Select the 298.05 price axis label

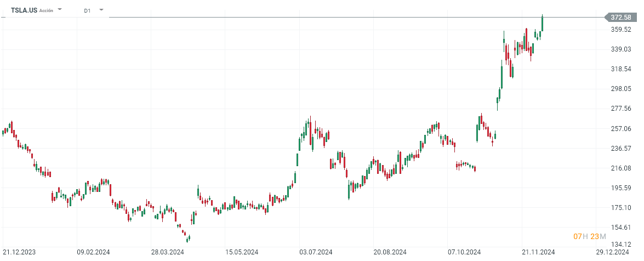point(620,89)
